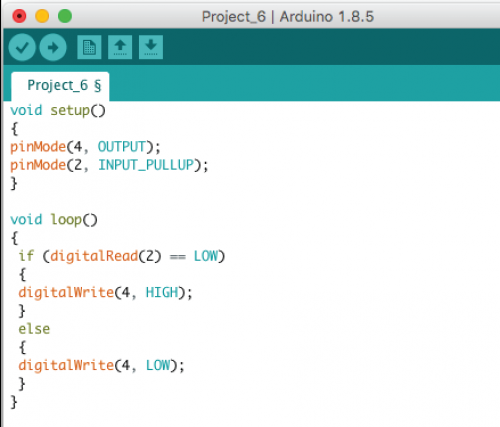
Task: Close the window with red button
Action: click(19, 16)
